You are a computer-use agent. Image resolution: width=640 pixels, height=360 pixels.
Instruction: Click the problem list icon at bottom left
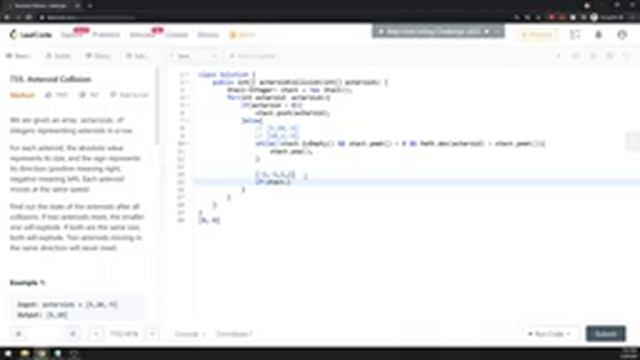coord(18,333)
